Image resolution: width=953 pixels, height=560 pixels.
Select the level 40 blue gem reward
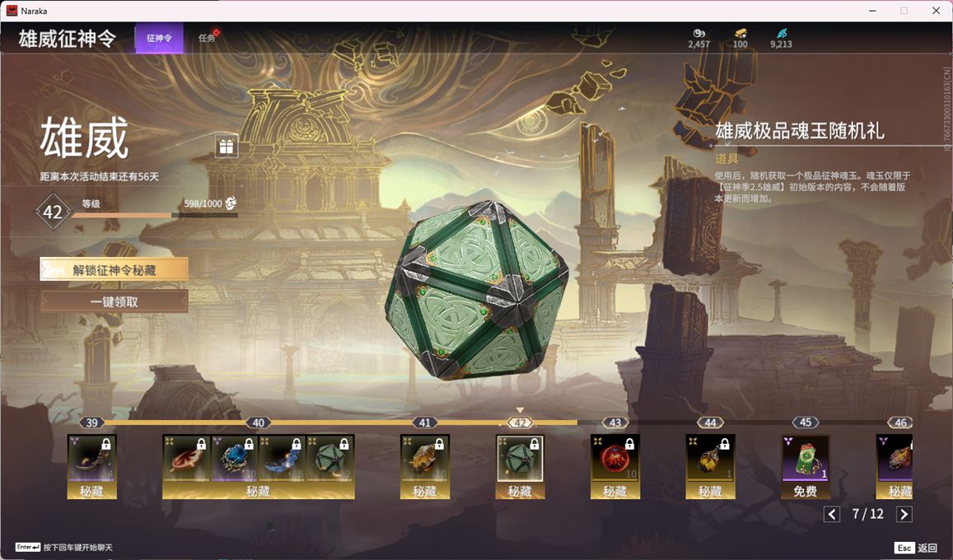point(234,460)
